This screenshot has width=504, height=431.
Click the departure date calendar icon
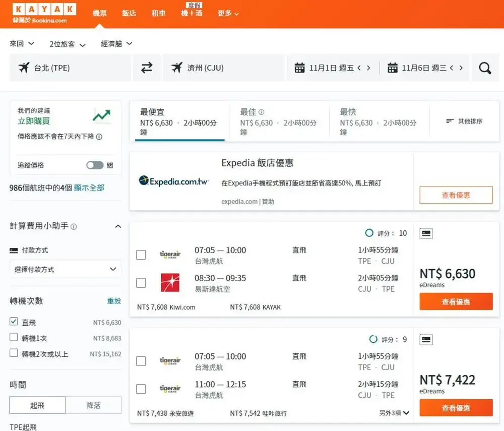(x=299, y=68)
